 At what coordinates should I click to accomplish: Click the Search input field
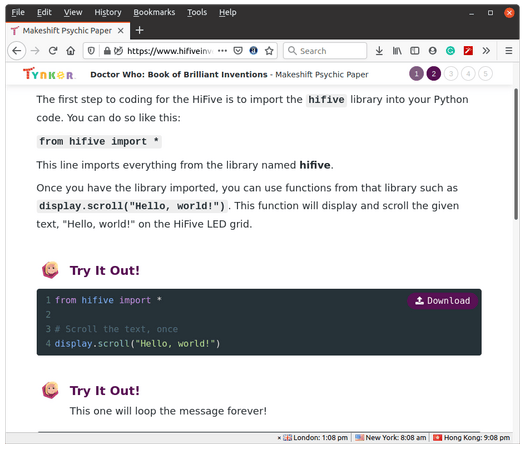325,51
